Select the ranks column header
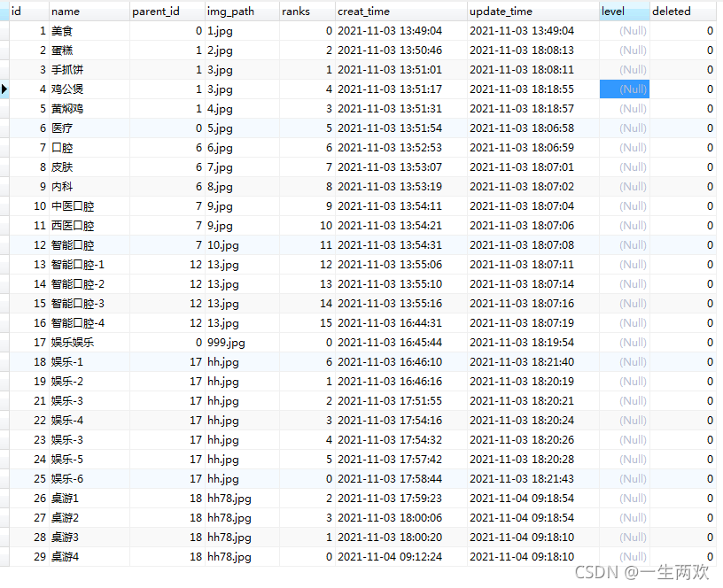 [307, 11]
